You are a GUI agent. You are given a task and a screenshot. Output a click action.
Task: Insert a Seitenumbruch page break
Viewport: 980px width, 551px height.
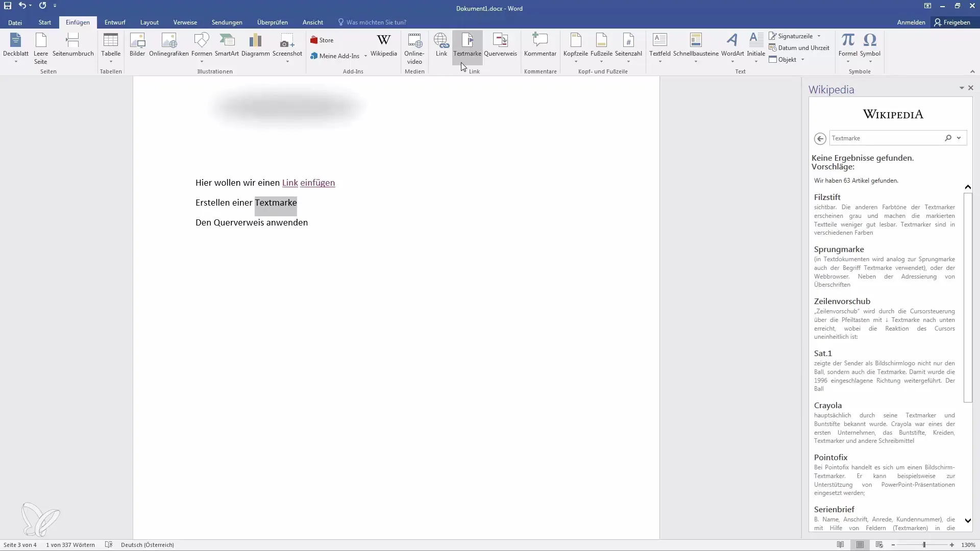(x=73, y=45)
